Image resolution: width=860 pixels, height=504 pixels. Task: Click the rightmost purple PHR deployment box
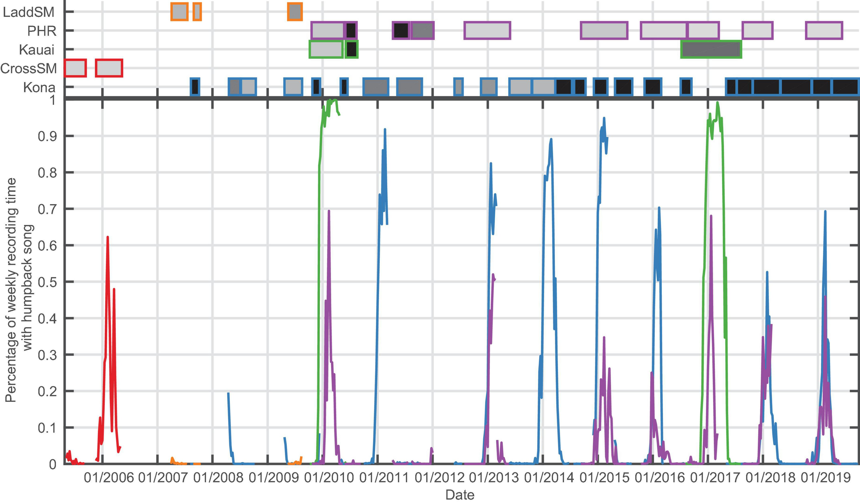click(824, 31)
